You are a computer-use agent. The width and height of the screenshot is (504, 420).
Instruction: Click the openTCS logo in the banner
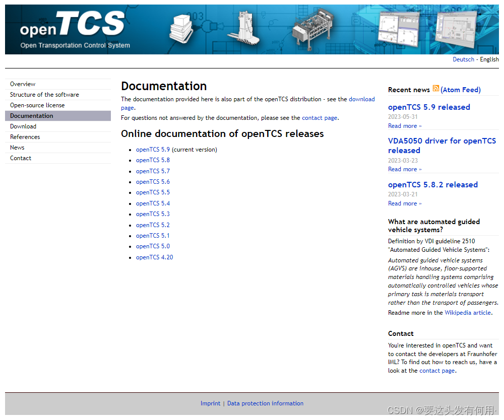tap(72, 24)
